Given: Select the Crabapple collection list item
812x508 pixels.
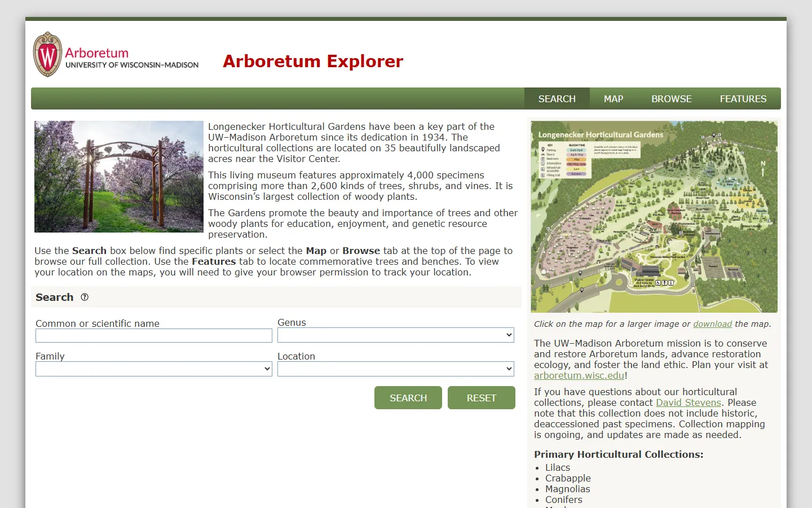Looking at the screenshot, I should (568, 478).
